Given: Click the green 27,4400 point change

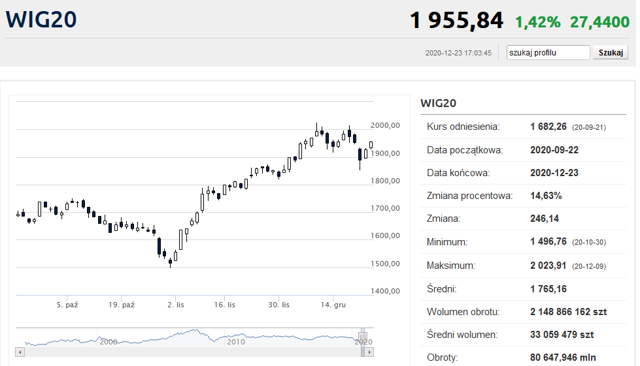Looking at the screenshot, I should point(600,22).
